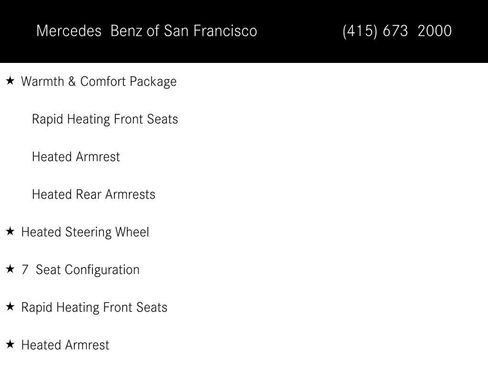Select the starred Heated Armrest feature at bottom

tap(65, 345)
